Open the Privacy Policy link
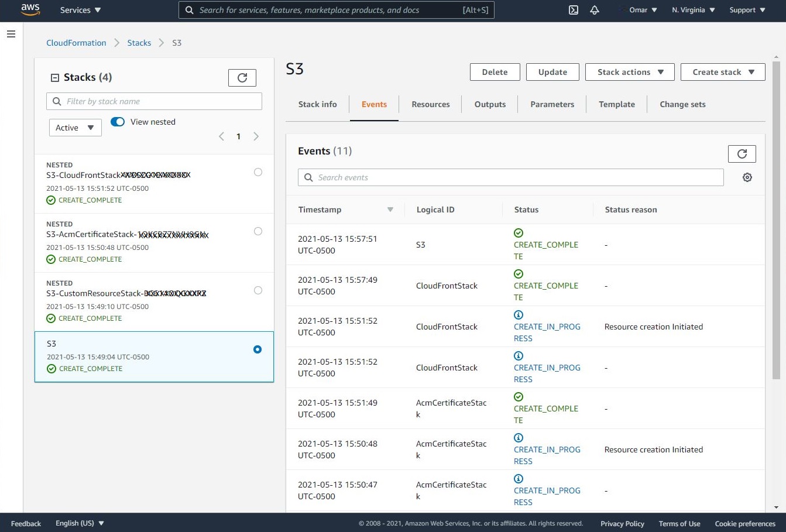This screenshot has width=786, height=532. [622, 523]
